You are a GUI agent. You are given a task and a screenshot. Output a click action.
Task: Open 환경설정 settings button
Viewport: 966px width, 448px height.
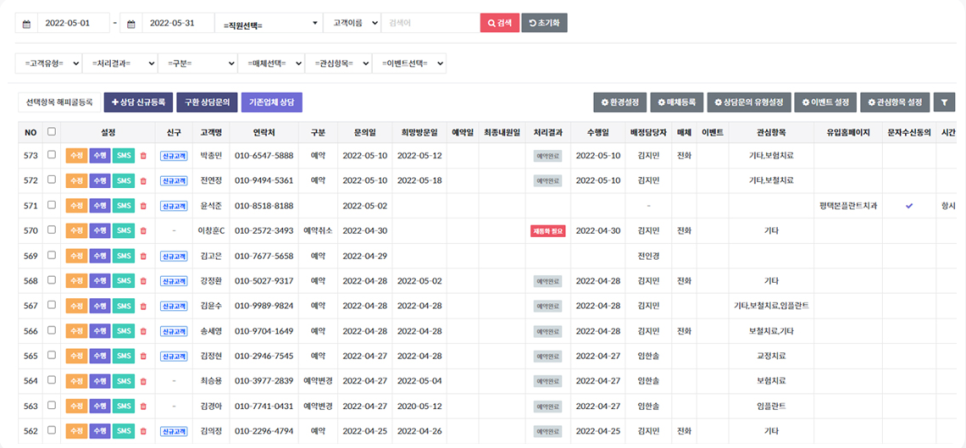pyautogui.click(x=620, y=102)
